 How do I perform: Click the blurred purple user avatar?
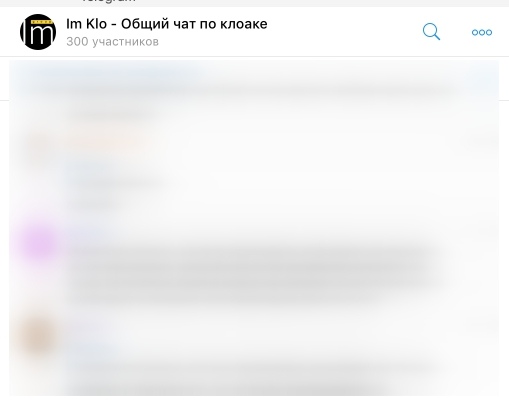(x=38, y=243)
